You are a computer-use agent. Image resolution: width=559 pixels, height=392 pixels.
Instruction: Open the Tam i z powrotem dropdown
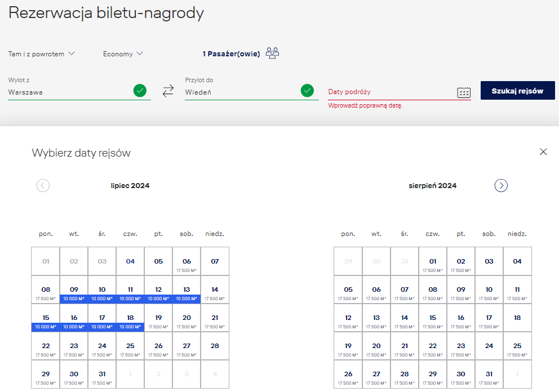[41, 54]
